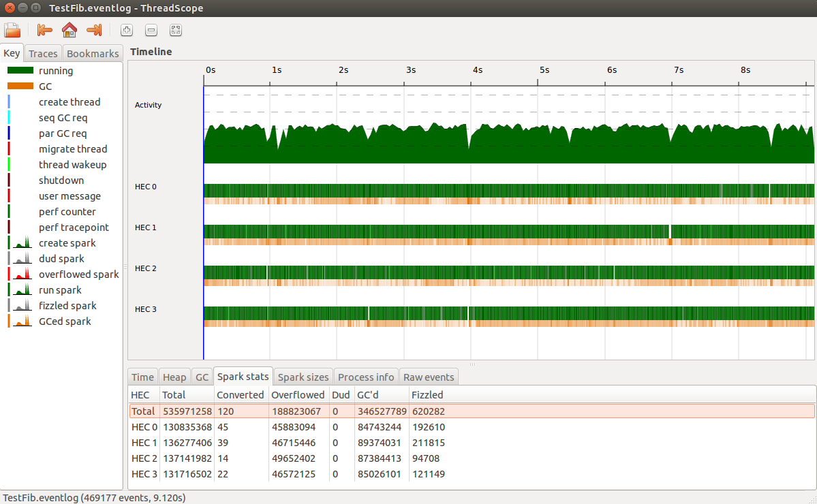Switch to the Traces tab
Screen dimensions: 817x504
pos(43,54)
